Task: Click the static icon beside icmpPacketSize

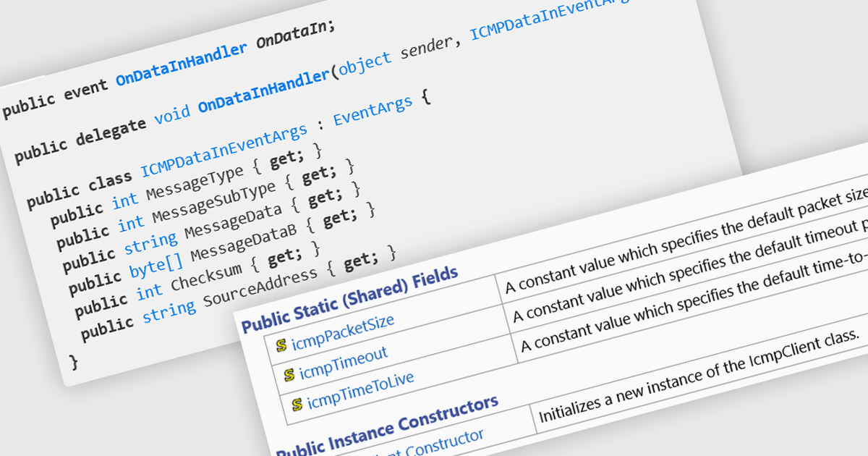Action: [281, 345]
